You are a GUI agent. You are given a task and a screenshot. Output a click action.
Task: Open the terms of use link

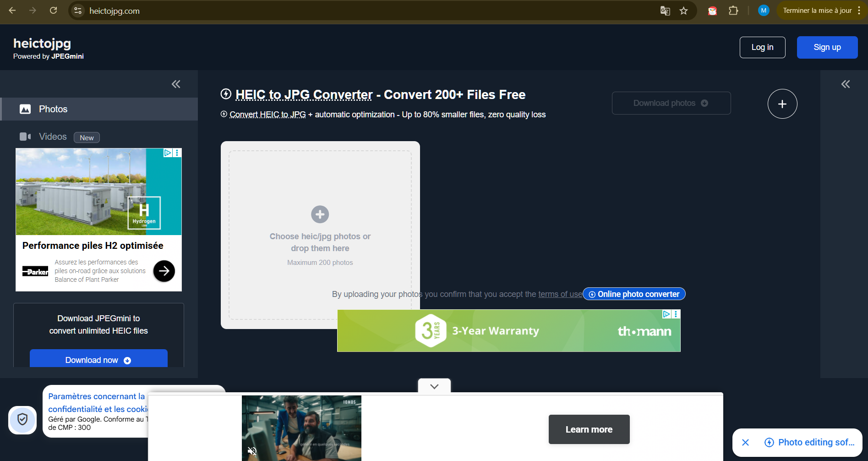(x=560, y=294)
